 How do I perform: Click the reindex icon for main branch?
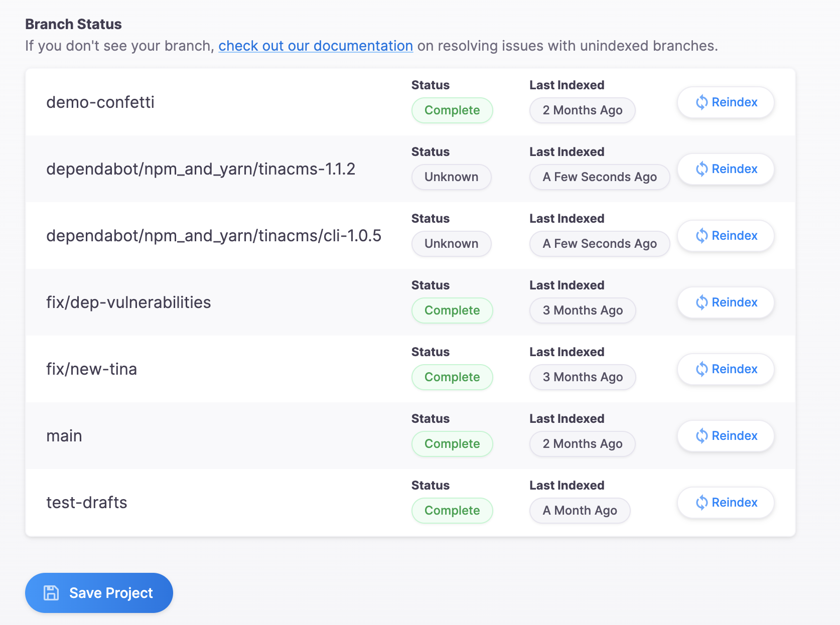[702, 436]
